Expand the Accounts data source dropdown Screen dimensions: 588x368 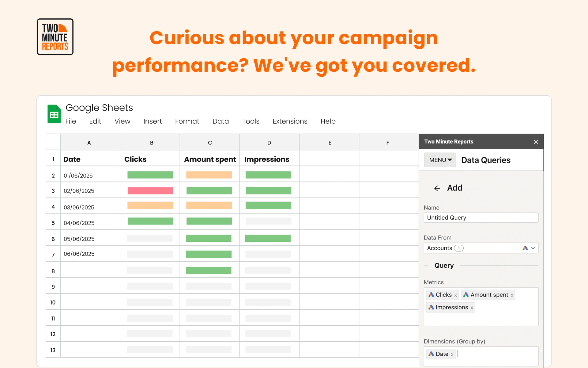(x=533, y=248)
